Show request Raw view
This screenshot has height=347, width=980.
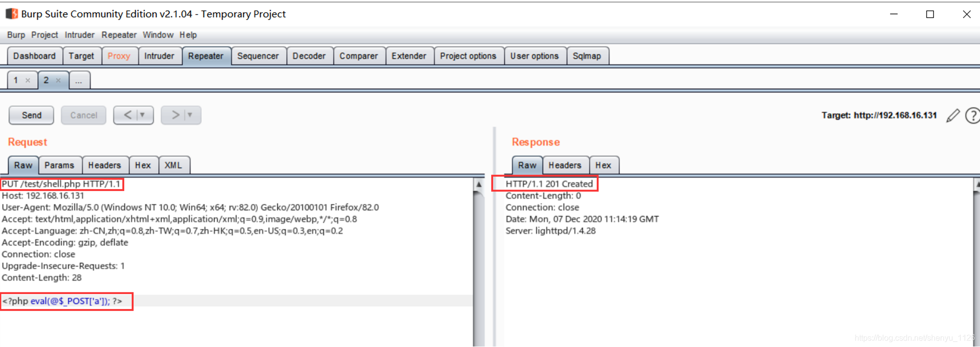click(23, 165)
